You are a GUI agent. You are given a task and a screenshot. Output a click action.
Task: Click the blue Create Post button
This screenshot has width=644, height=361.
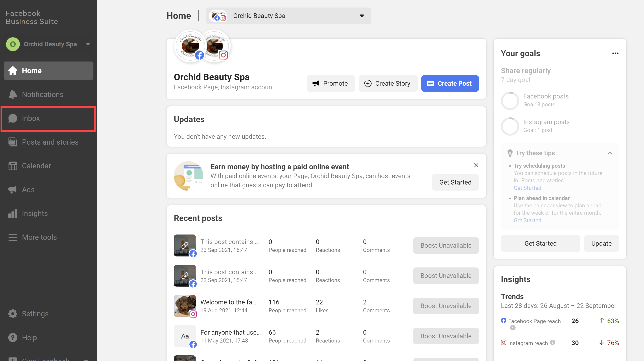click(x=450, y=83)
